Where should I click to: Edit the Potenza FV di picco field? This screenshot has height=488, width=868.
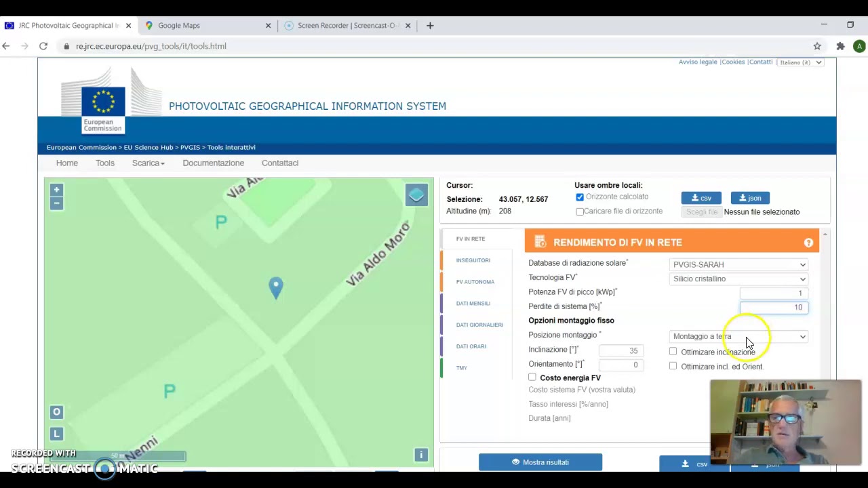coord(774,293)
